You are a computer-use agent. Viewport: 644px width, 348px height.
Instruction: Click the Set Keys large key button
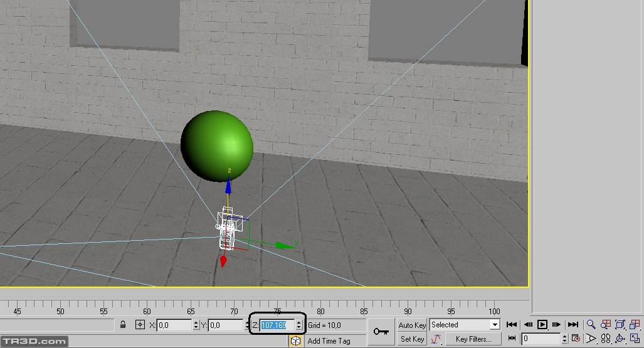point(380,331)
